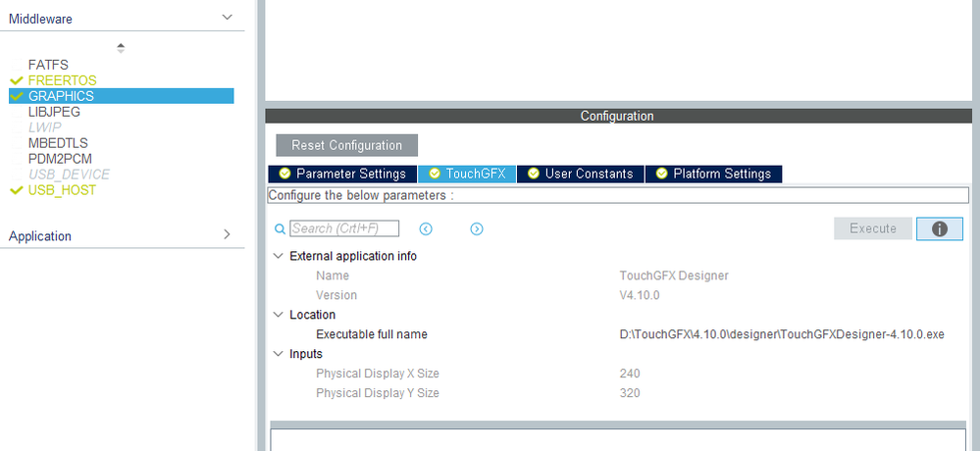This screenshot has height=451, width=980.
Task: Click the Physical Display Y Size label
Action: (378, 393)
